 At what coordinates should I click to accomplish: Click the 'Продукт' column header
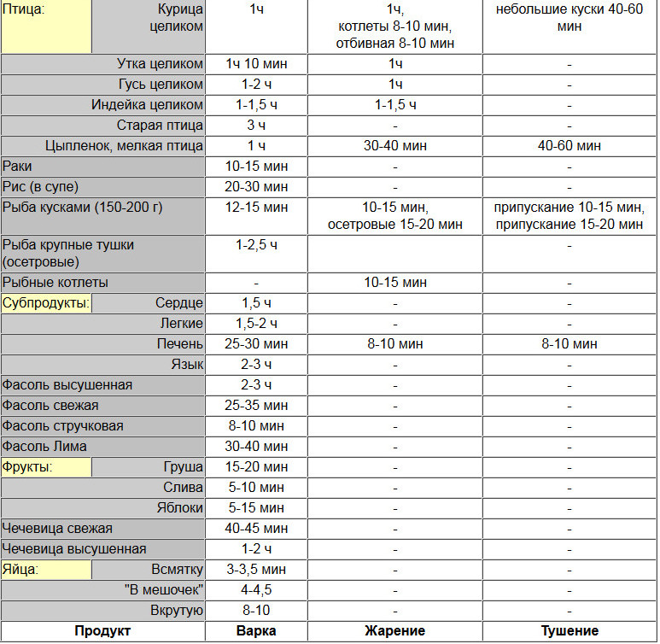tap(102, 631)
